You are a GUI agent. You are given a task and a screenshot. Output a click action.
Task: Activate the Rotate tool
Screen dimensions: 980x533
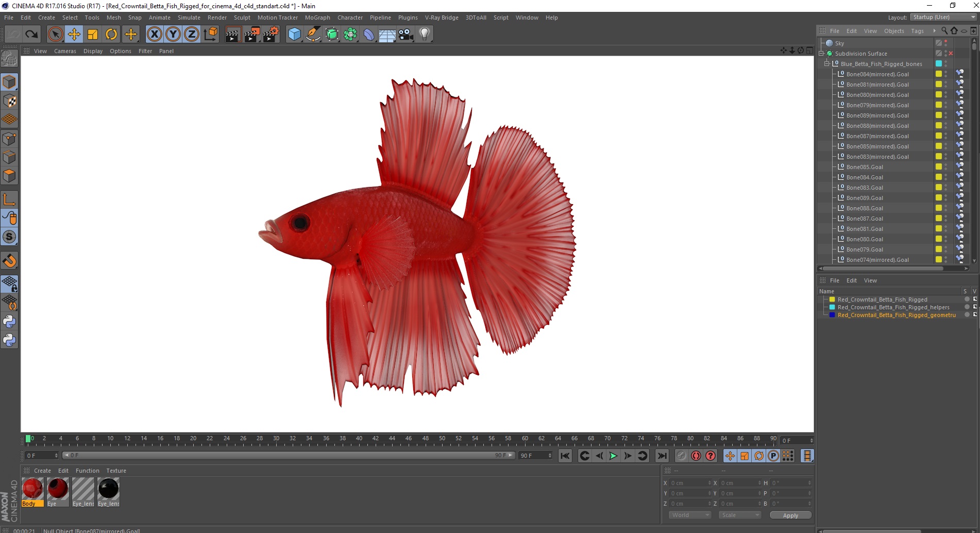point(111,35)
